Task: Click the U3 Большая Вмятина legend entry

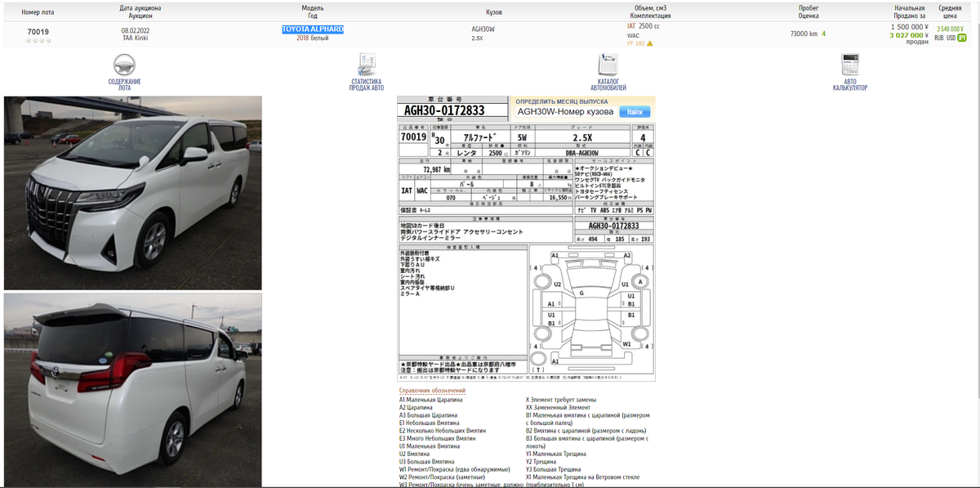Action: [427, 461]
